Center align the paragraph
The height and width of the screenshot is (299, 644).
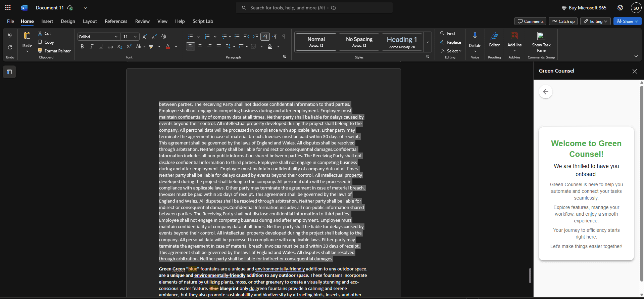pos(200,46)
